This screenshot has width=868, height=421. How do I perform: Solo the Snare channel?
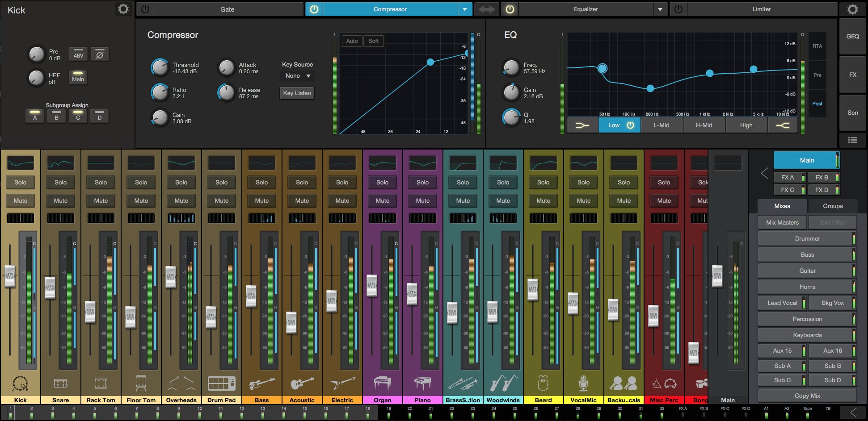coord(61,182)
